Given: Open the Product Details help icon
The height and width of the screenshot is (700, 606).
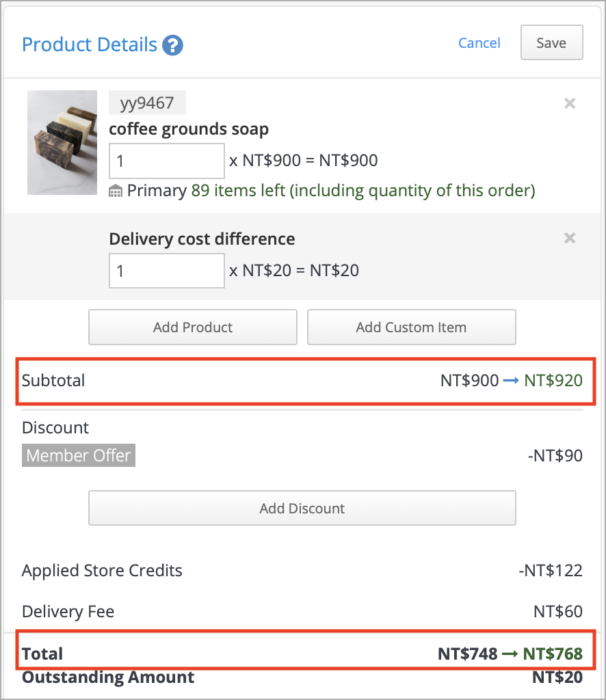Looking at the screenshot, I should click(173, 44).
